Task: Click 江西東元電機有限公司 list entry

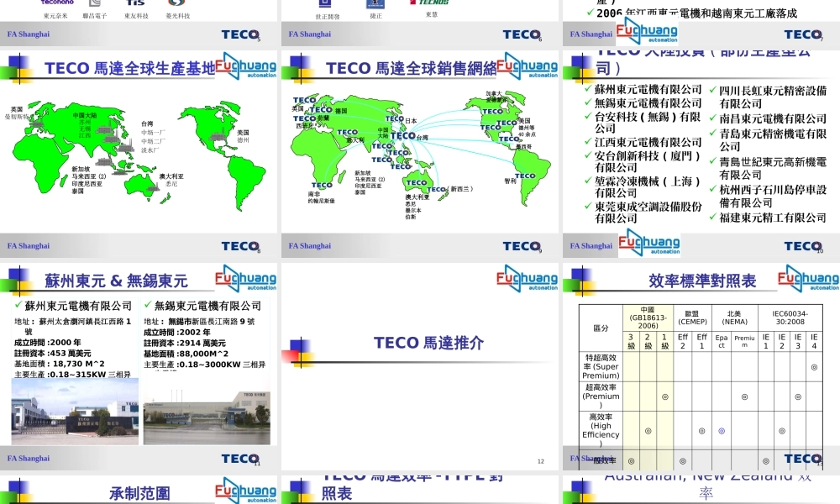Action: [x=647, y=142]
